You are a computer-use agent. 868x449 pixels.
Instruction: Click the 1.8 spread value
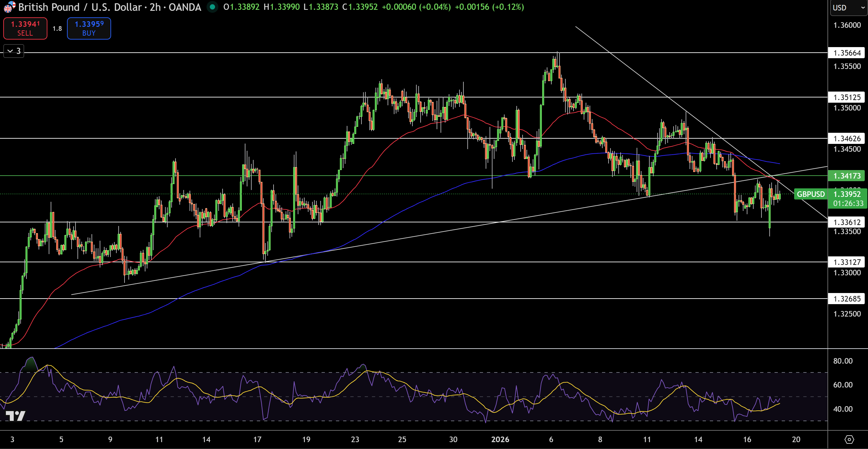click(x=57, y=29)
